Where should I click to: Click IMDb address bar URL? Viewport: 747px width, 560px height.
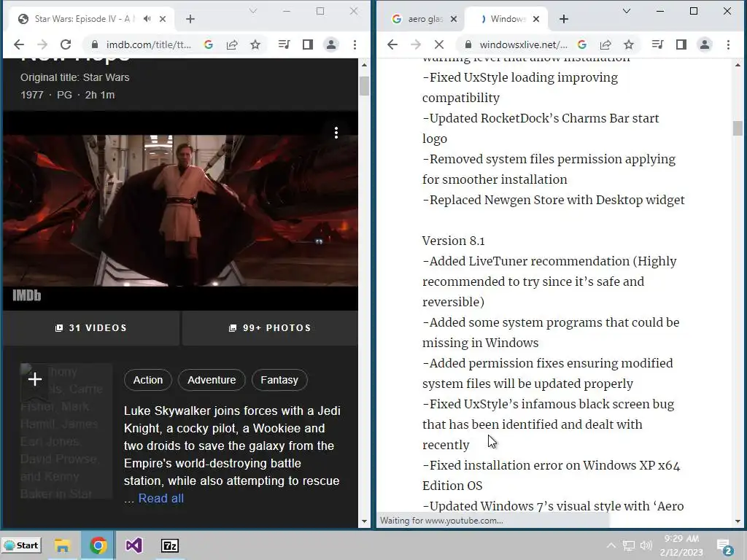click(x=148, y=44)
